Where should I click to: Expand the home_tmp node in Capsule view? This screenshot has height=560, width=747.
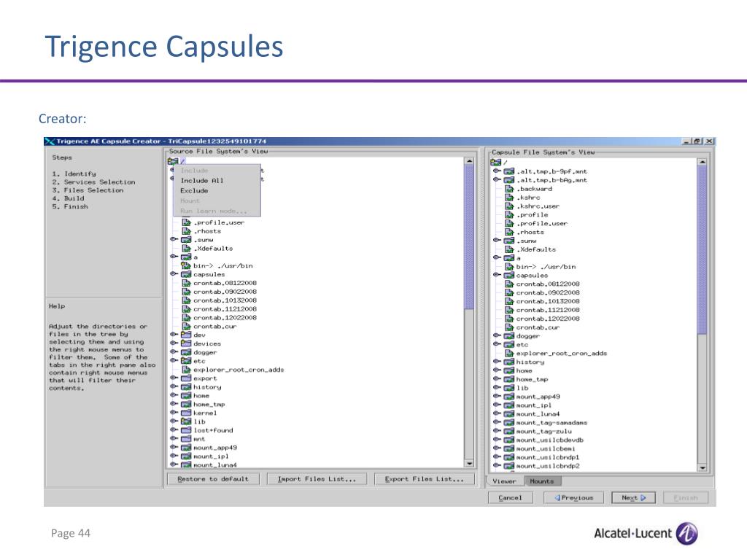click(x=497, y=378)
